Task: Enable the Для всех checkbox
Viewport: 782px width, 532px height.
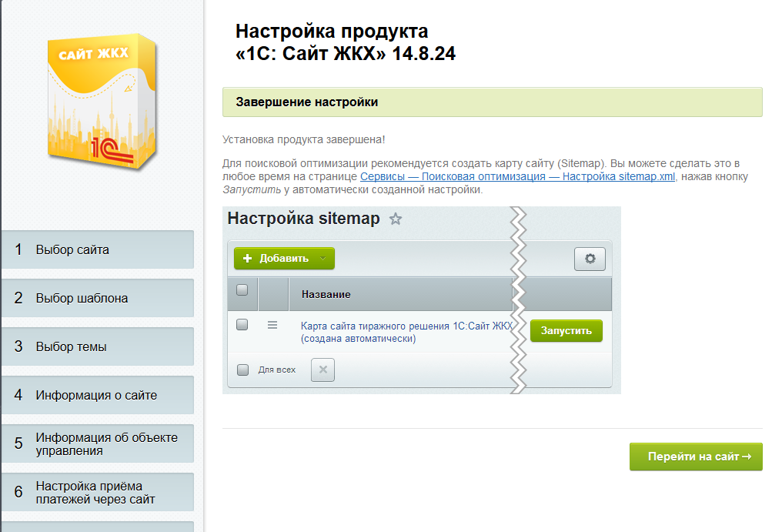Action: (242, 370)
